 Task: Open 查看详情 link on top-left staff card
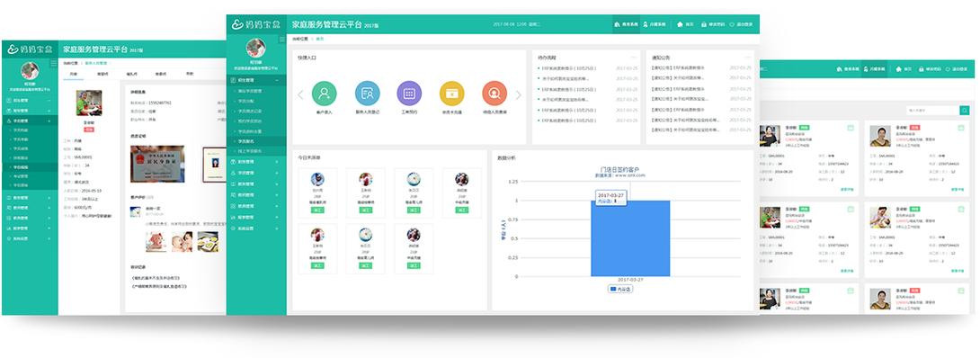coord(847,189)
